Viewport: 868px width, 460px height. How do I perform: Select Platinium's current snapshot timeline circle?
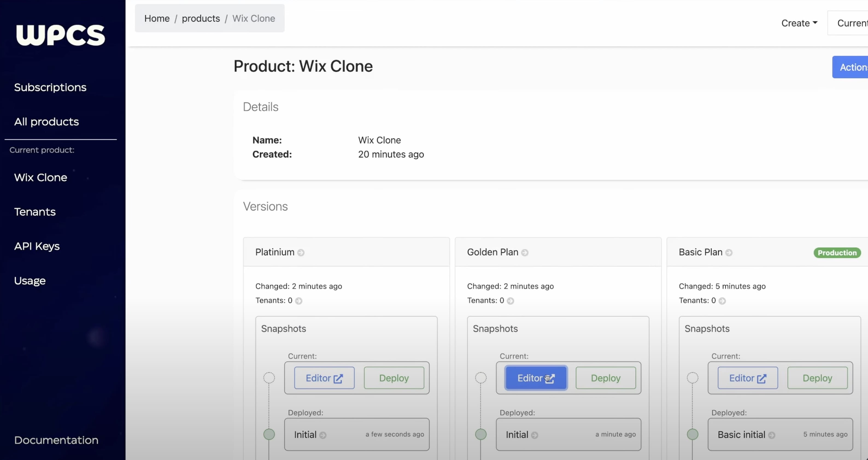point(269,378)
